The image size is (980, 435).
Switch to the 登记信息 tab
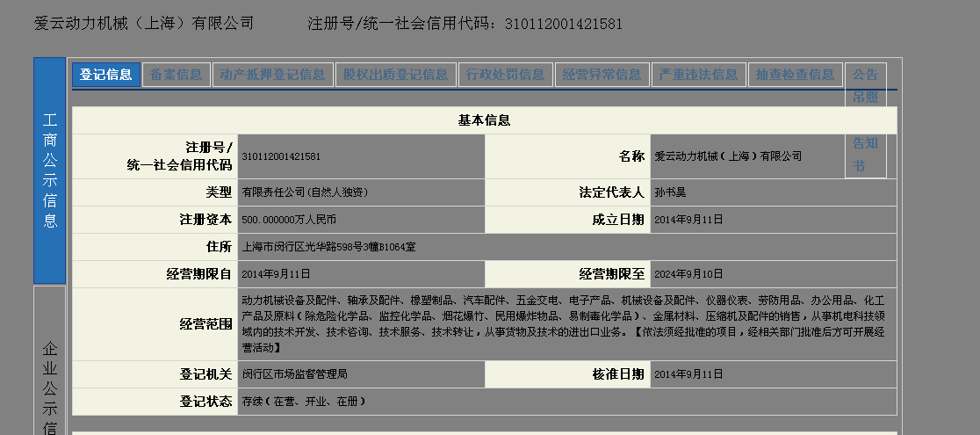106,75
